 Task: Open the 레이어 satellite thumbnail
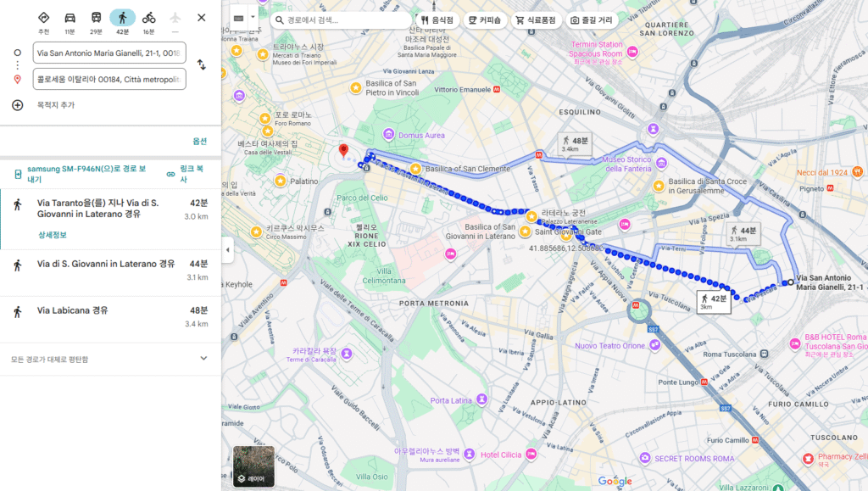click(253, 466)
